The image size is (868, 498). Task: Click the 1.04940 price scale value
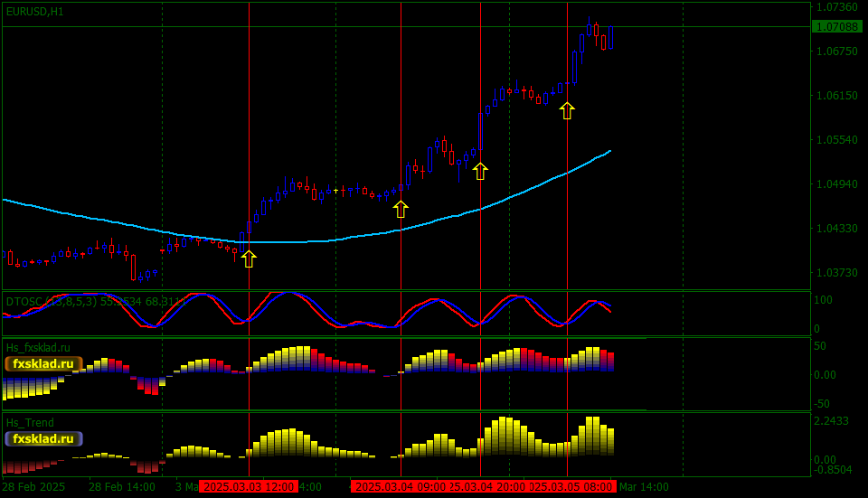(837, 183)
